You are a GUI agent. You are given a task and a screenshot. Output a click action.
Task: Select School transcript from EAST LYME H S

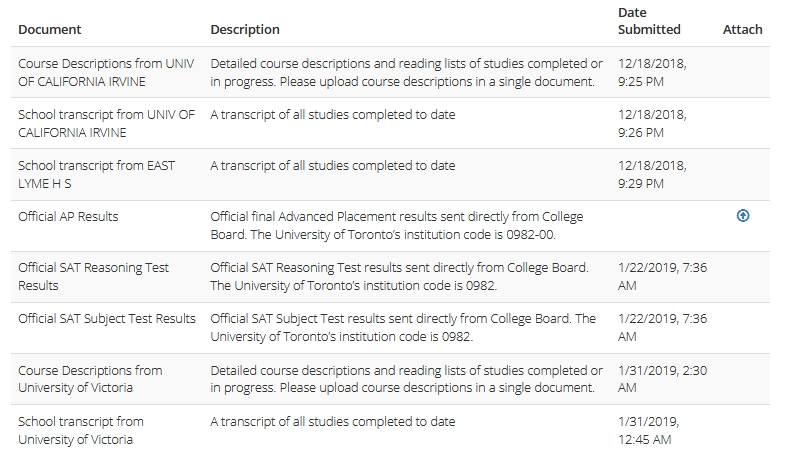click(96, 174)
